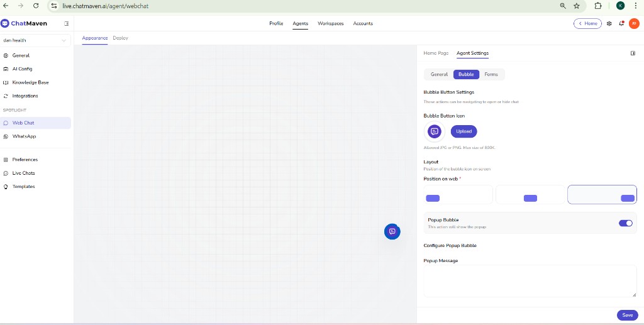The image size is (644, 325).
Task: Switch to the Appearance tab
Action: 95,38
